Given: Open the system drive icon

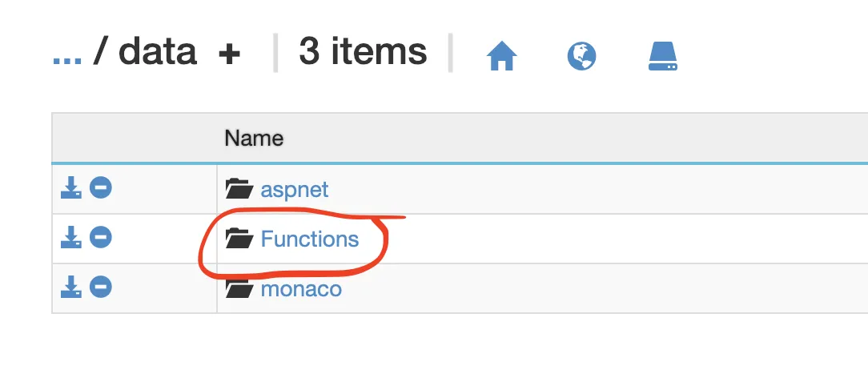Looking at the screenshot, I should (x=662, y=56).
